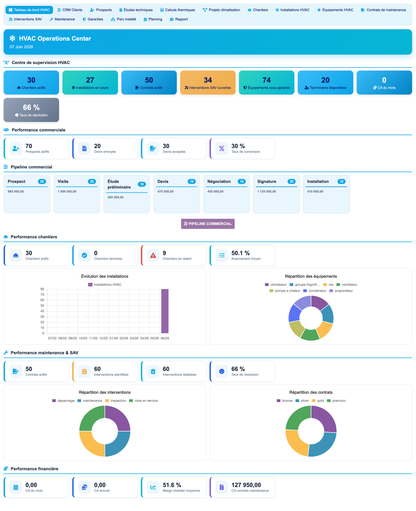Toggle pompe à chaleur legend swatch
This screenshot has width=416, height=511.
pyautogui.click(x=271, y=291)
